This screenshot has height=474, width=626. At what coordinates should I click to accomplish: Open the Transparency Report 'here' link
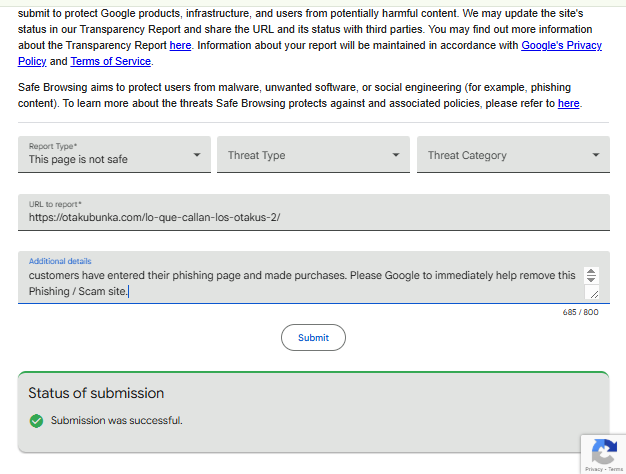click(180, 45)
